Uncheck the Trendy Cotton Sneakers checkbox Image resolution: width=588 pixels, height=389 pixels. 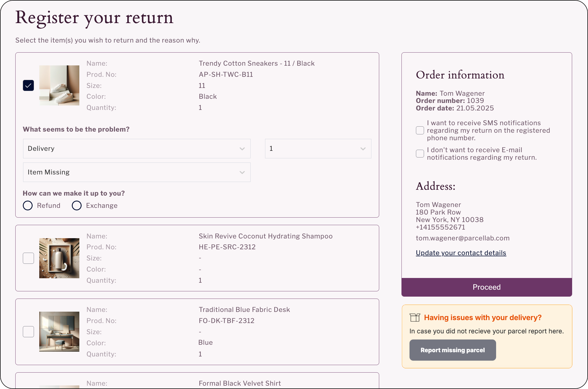coord(28,85)
